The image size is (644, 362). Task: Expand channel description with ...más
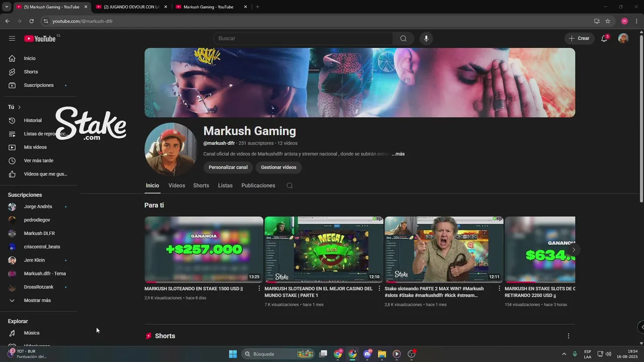[398, 154]
